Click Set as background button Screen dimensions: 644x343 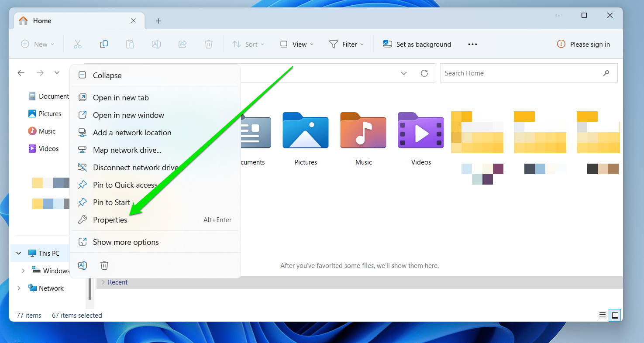[x=417, y=44]
